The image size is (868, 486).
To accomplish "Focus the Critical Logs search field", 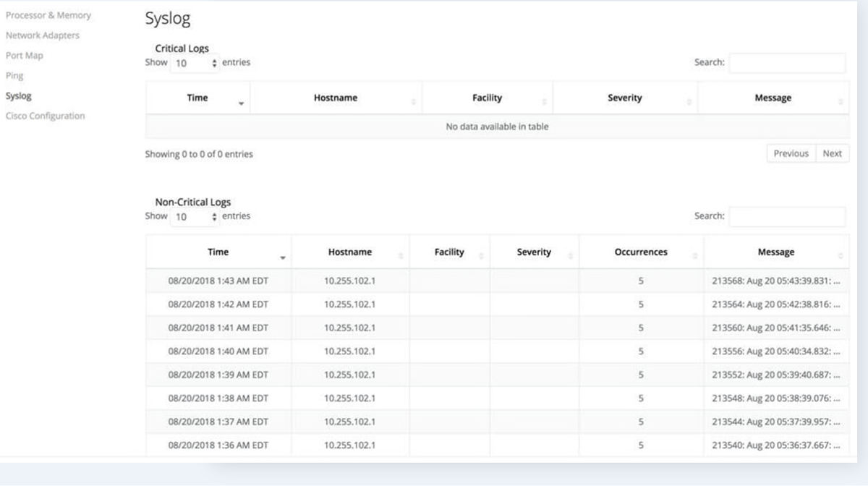I will click(787, 63).
